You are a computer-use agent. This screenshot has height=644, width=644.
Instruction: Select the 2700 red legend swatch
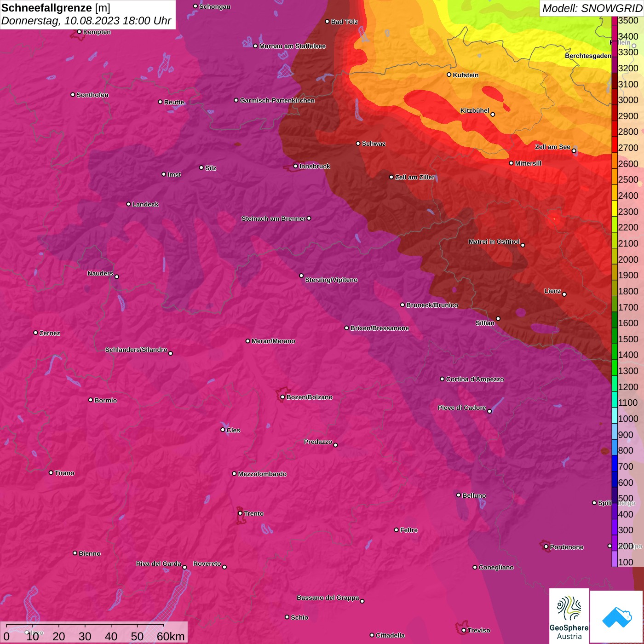click(x=615, y=144)
